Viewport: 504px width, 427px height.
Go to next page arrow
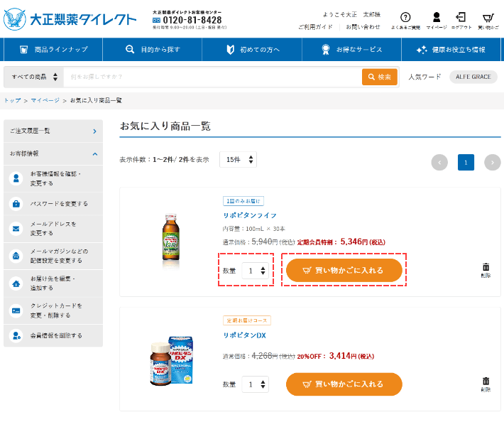492,163
